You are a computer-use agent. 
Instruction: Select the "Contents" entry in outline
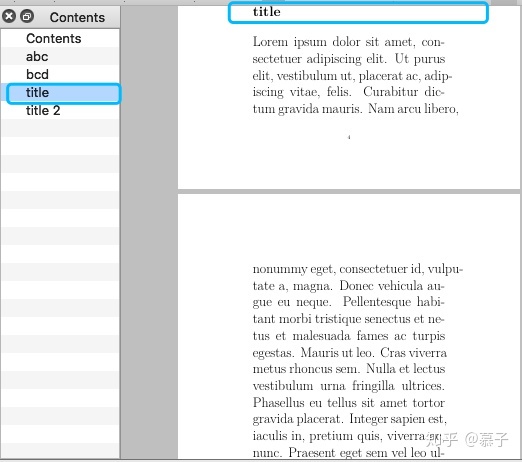pyautogui.click(x=60, y=38)
